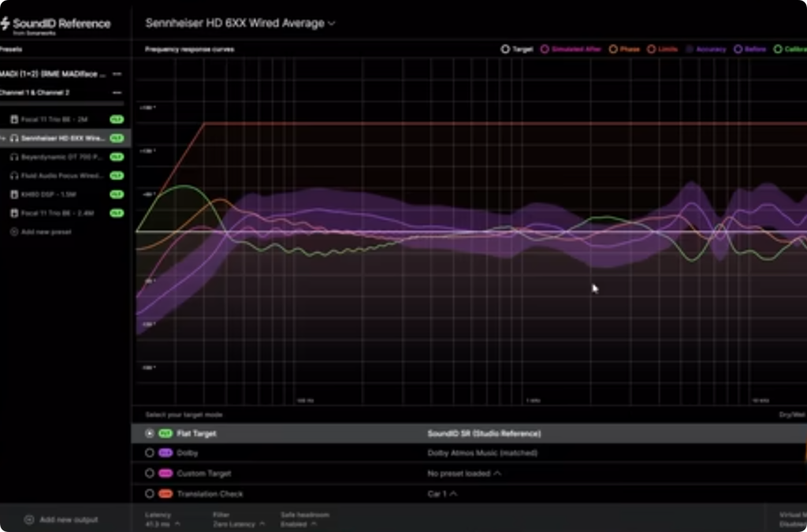This screenshot has width=807, height=532.
Task: Click the speaker icon of KH80 DSP preset
Action: (14, 195)
